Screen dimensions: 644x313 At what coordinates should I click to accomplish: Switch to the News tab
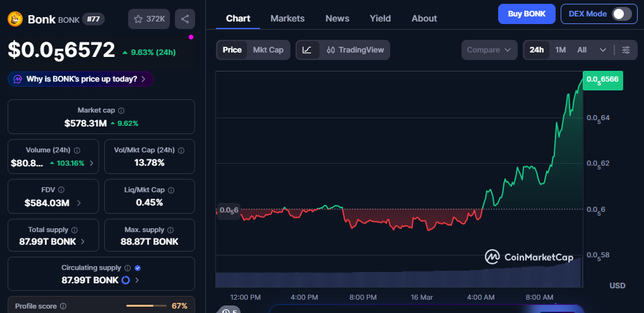point(337,18)
